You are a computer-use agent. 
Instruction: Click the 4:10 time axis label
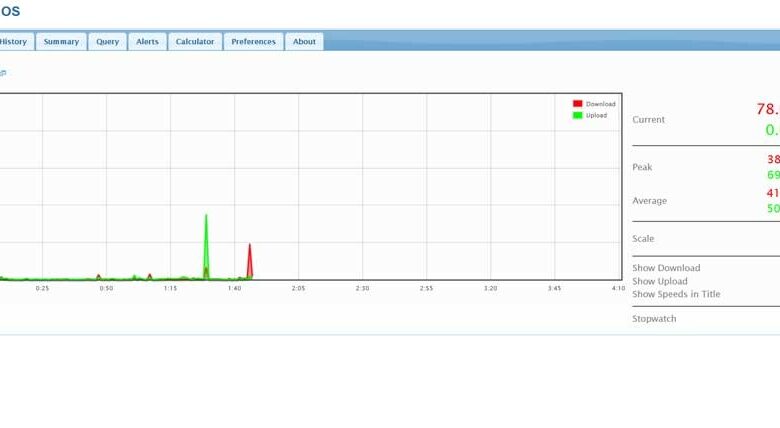pyautogui.click(x=618, y=288)
